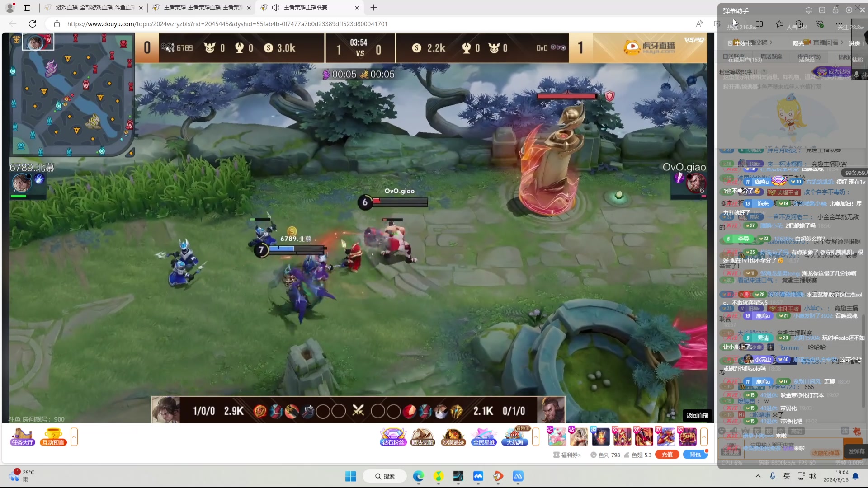Collapse 弹幕助手 with the up-down arrows icon
The width and height of the screenshot is (868, 488).
[809, 10]
